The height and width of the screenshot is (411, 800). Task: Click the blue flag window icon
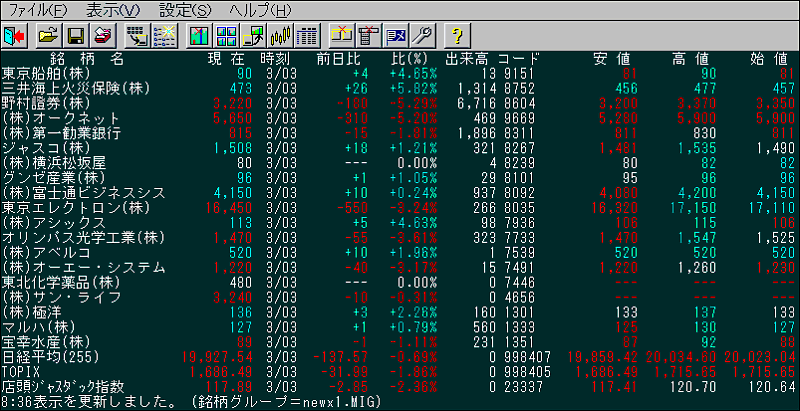point(397,36)
